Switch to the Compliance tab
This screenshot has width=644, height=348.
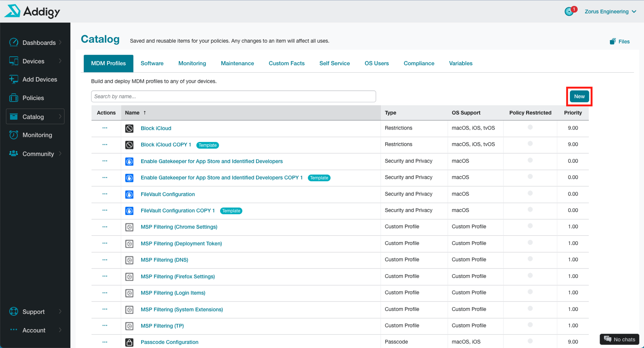[419, 63]
